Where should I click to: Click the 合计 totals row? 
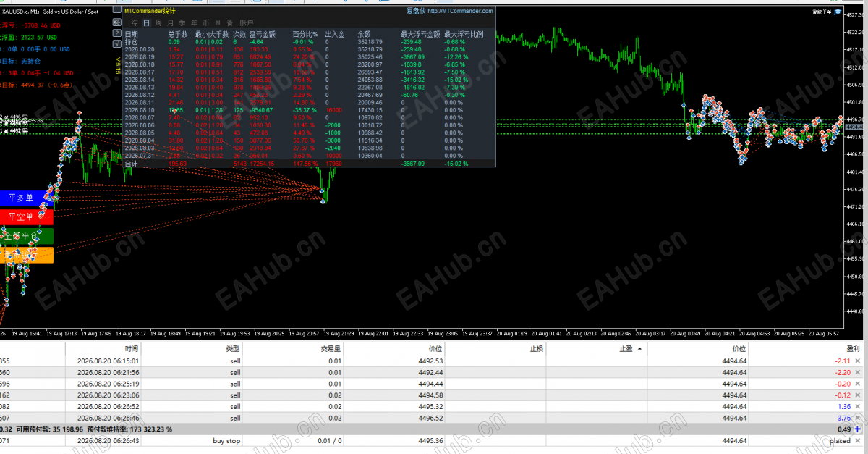pos(310,164)
